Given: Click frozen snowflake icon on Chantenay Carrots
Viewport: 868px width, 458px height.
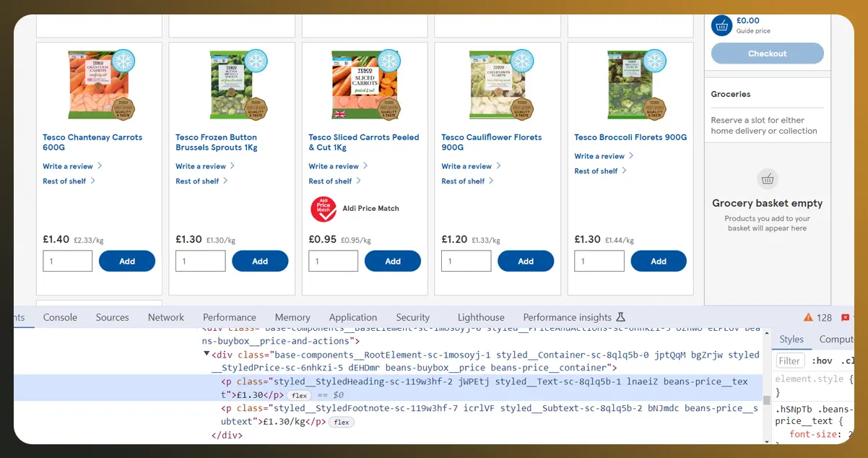Looking at the screenshot, I should 123,60.
